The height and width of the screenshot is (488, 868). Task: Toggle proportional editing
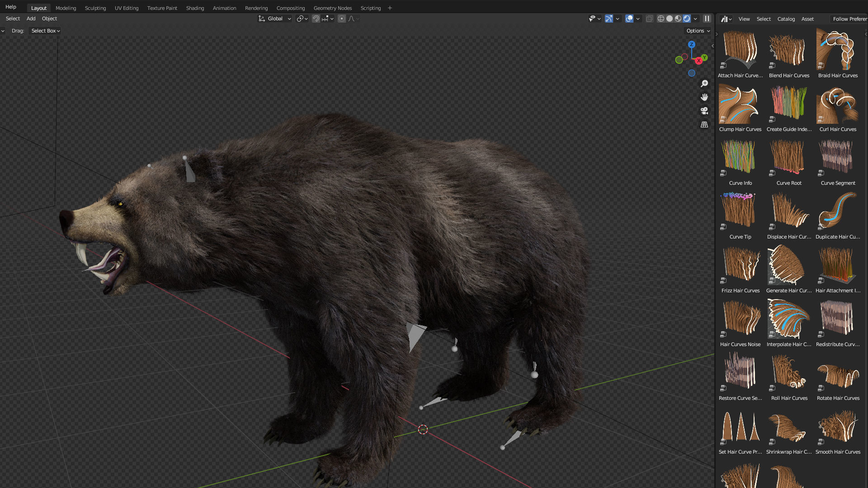(x=342, y=19)
